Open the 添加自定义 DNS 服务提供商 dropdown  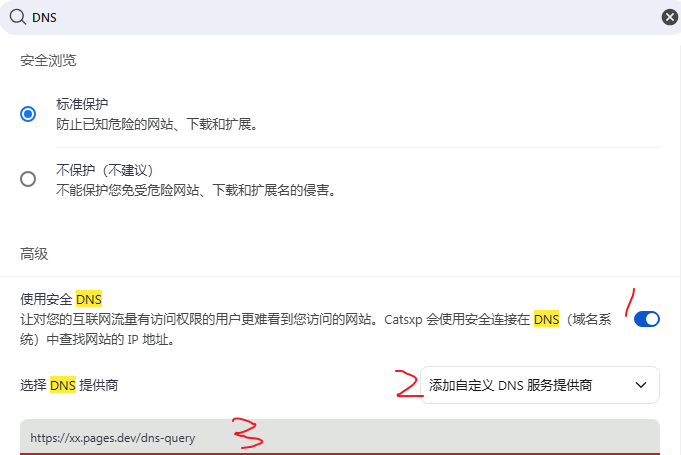pyautogui.click(x=540, y=385)
